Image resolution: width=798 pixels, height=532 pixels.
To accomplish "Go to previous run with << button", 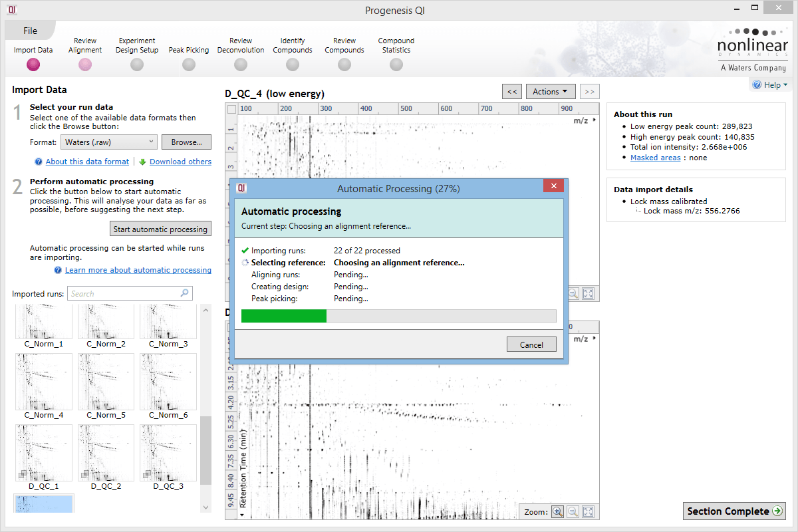I will tap(511, 92).
